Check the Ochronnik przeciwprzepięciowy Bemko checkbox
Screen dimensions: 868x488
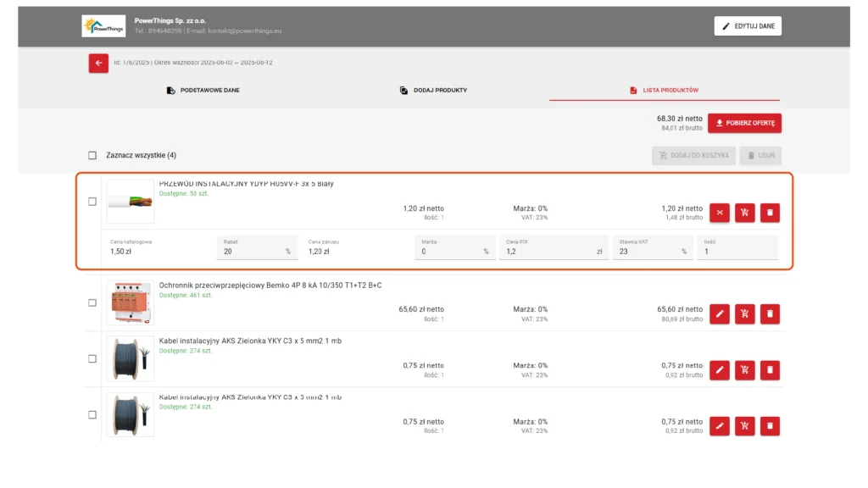(92, 302)
